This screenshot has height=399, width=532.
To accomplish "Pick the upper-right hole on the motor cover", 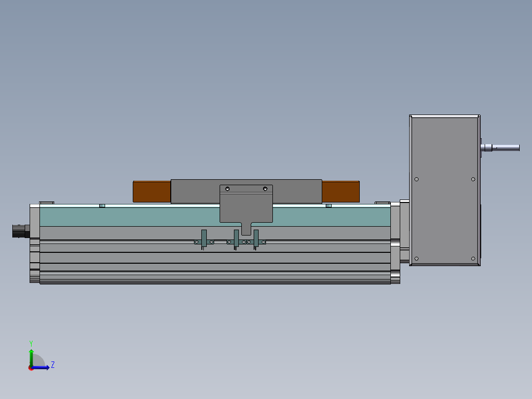I will (x=473, y=179).
